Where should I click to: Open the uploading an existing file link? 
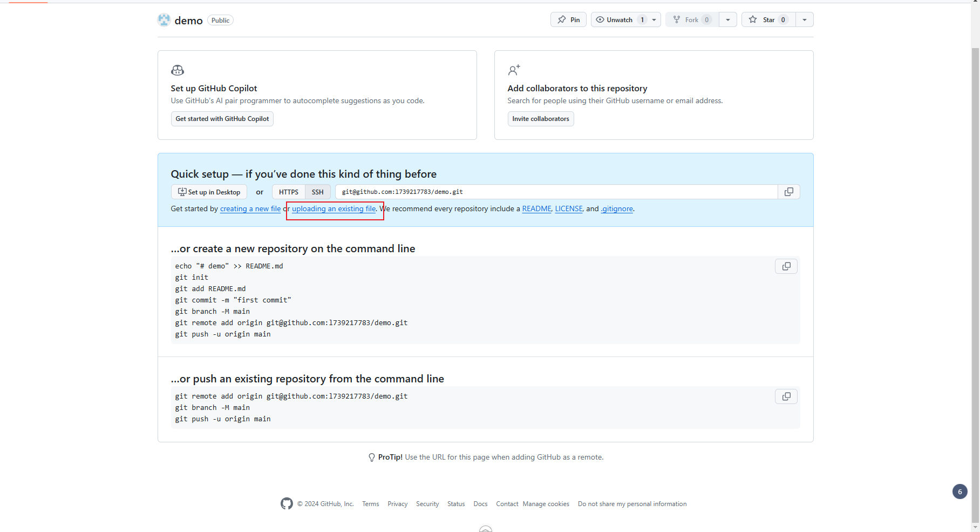coord(334,209)
